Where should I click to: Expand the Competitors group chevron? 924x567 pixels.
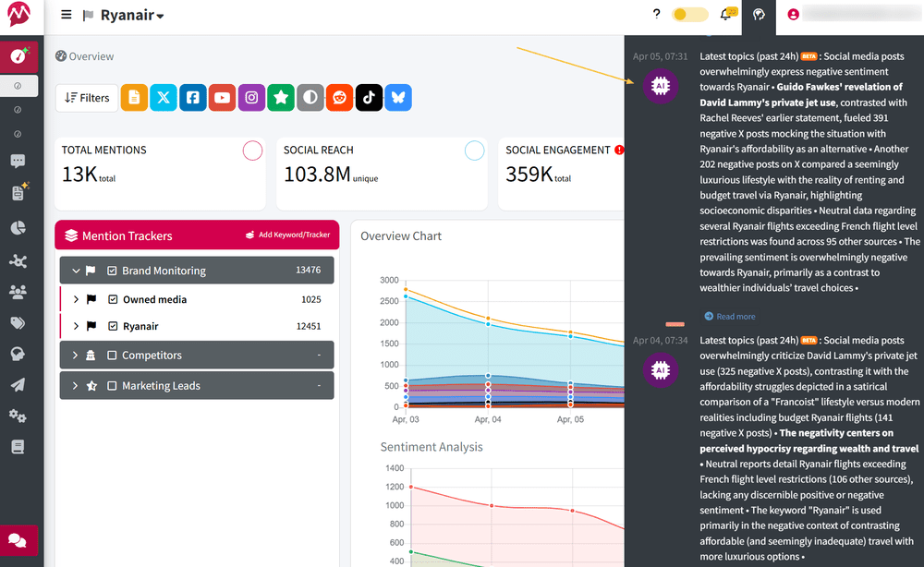(75, 356)
